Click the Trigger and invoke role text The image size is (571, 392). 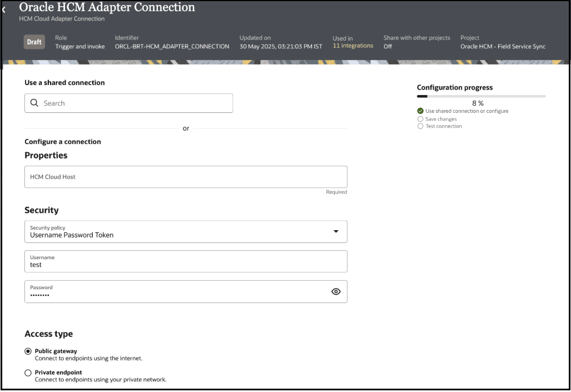click(80, 46)
